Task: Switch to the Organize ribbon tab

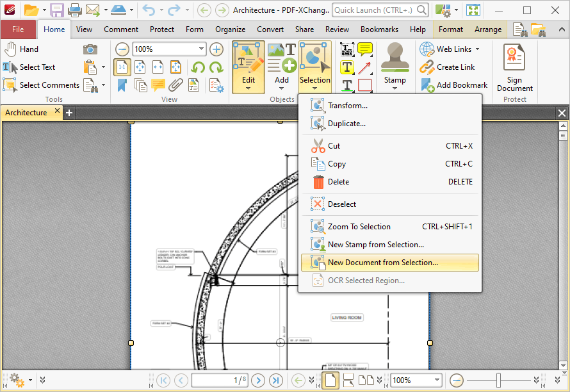Action: tap(230, 29)
